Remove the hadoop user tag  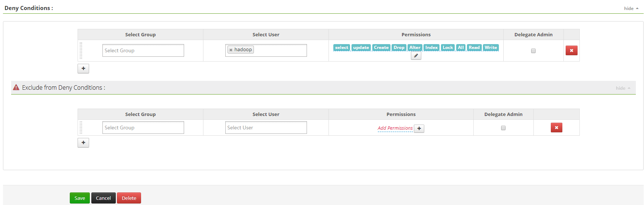pos(231,50)
